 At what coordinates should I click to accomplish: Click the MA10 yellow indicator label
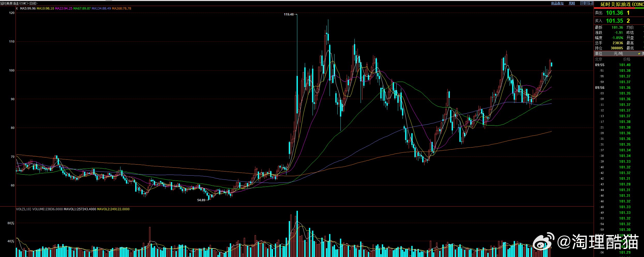click(45, 9)
